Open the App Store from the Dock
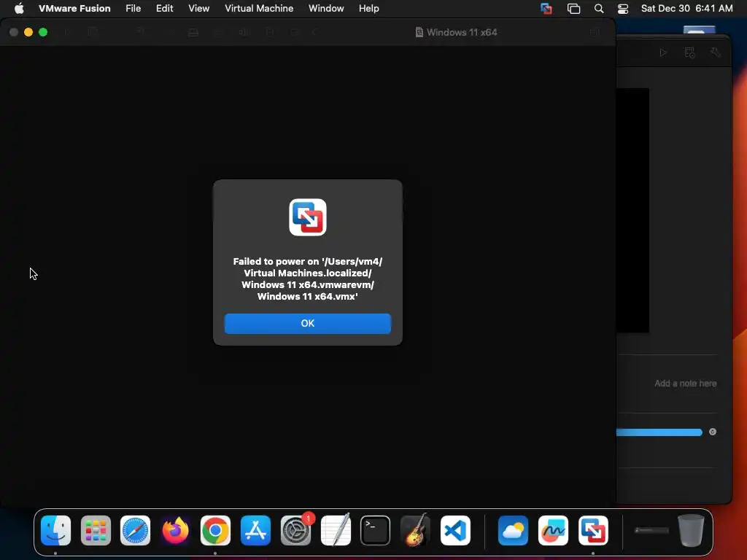Screen dimensions: 747x560 [x=255, y=530]
